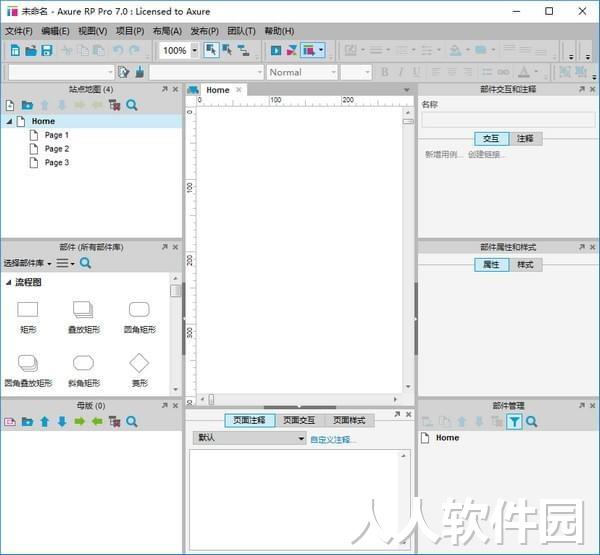Click the 自定义注释 link
The height and width of the screenshot is (555, 600).
(333, 439)
